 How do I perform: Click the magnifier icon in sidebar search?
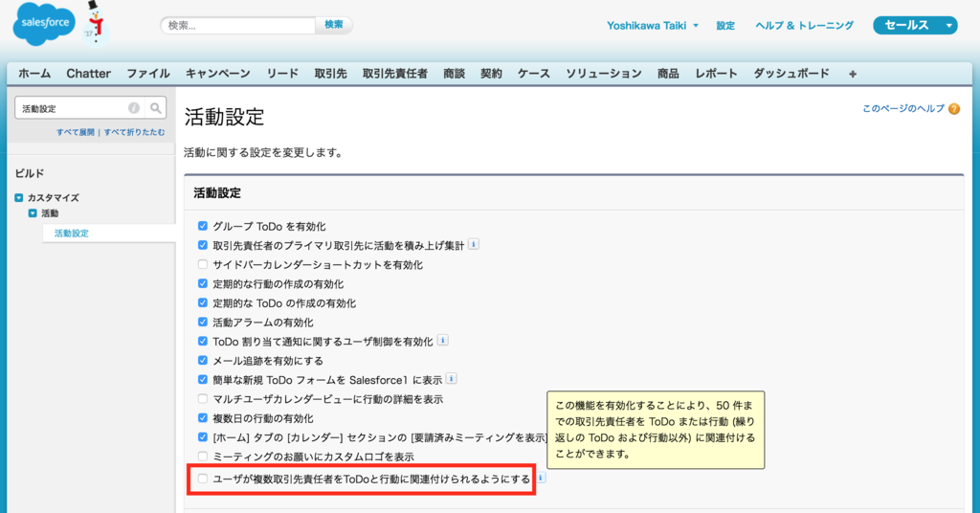(156, 108)
